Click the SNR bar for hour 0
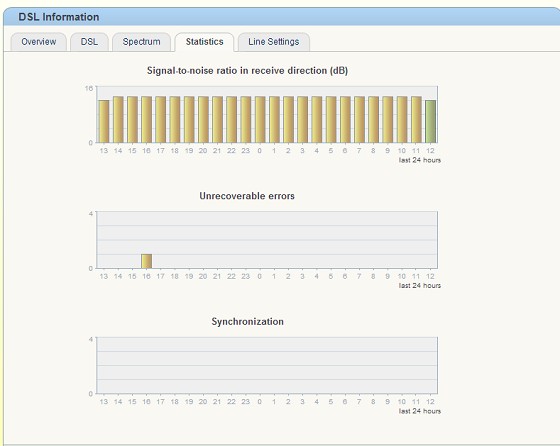 point(260,120)
